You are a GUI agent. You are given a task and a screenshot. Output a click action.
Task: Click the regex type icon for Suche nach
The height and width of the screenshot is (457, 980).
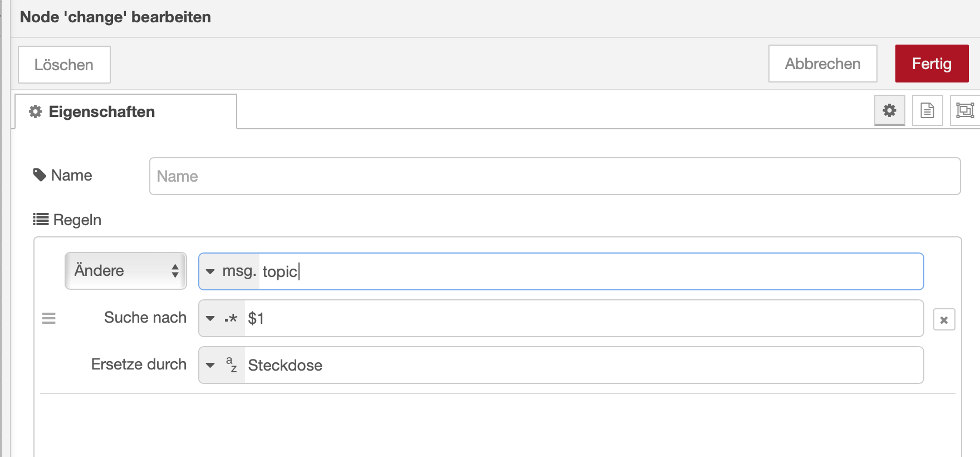(231, 319)
